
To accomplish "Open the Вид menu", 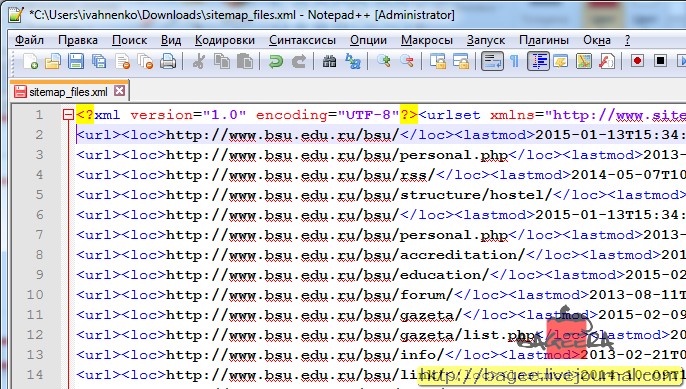I will (171, 40).
